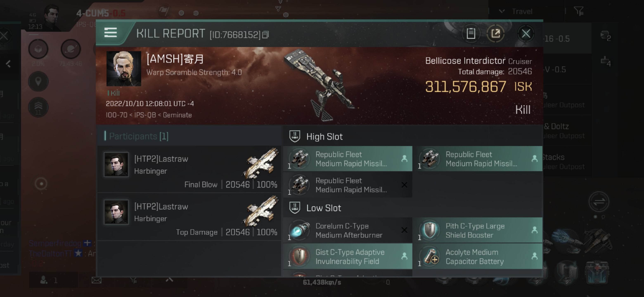Select Lastraw Top Damage participant entry
Image resolution: width=644 pixels, height=297 pixels.
pos(189,217)
